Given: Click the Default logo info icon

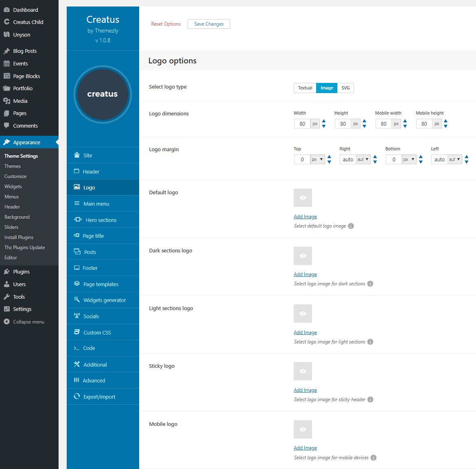Looking at the screenshot, I should (351, 226).
